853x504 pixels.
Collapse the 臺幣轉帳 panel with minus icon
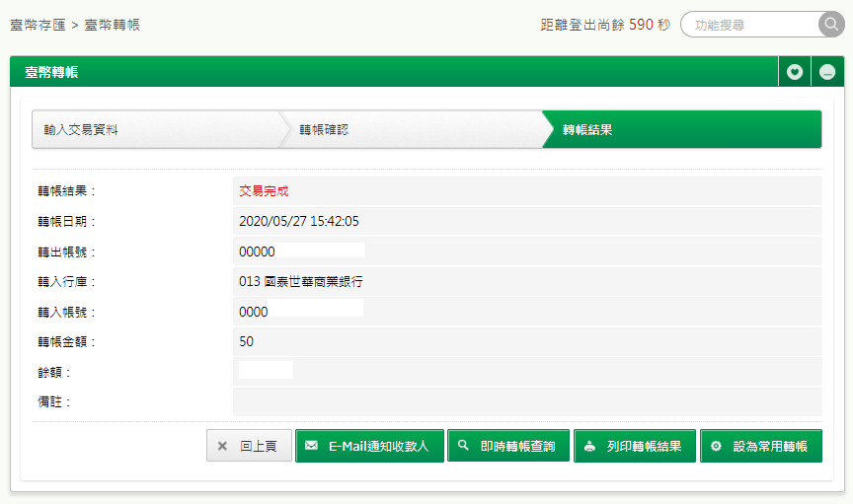pos(827,72)
